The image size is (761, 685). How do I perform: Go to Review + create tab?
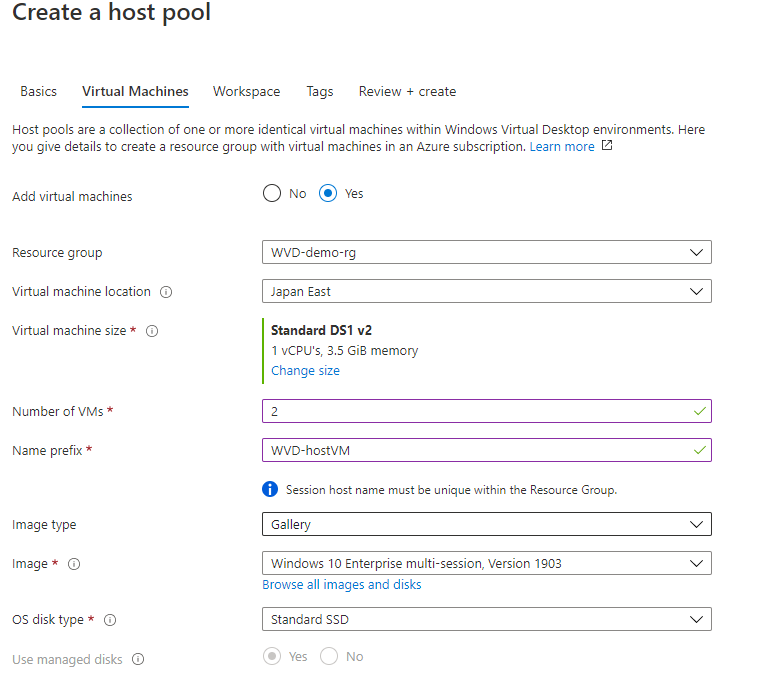click(407, 91)
